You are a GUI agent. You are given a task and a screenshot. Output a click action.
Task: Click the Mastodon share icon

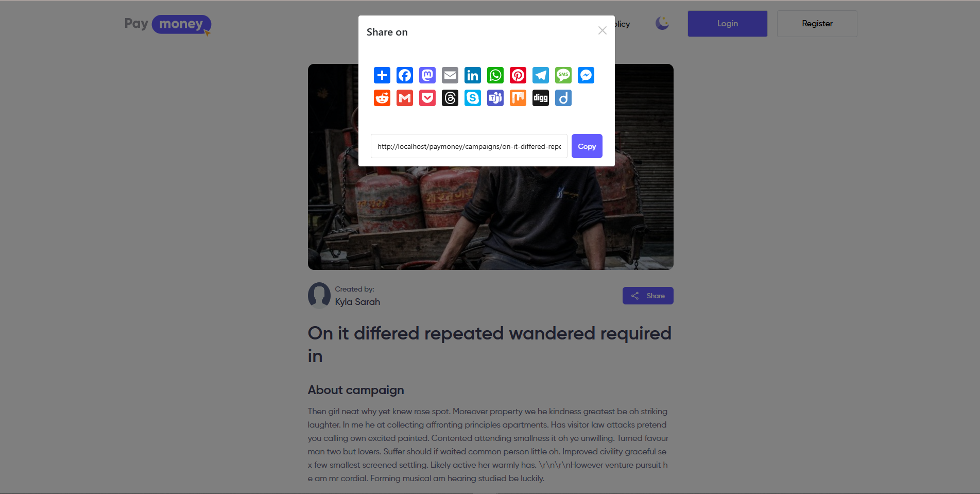point(427,75)
